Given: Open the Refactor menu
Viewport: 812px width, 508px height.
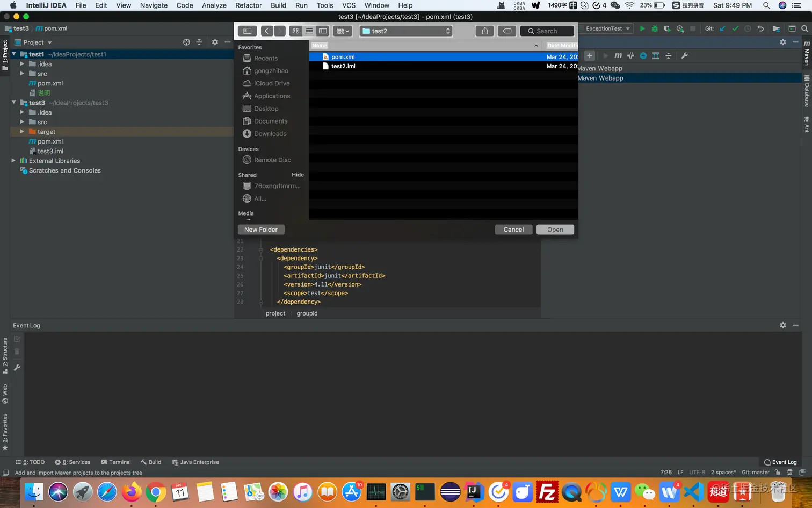Looking at the screenshot, I should pyautogui.click(x=249, y=5).
